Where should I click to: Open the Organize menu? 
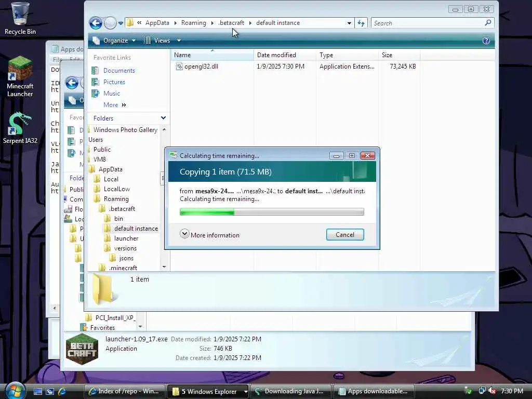click(114, 41)
